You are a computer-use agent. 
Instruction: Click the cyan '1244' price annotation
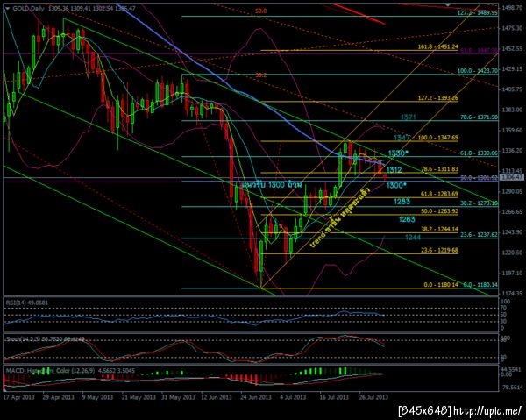[x=413, y=237]
